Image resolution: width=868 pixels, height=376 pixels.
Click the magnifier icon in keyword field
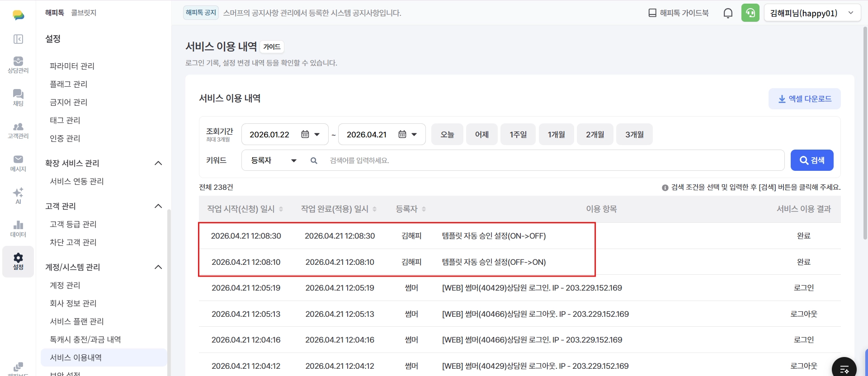tap(314, 160)
